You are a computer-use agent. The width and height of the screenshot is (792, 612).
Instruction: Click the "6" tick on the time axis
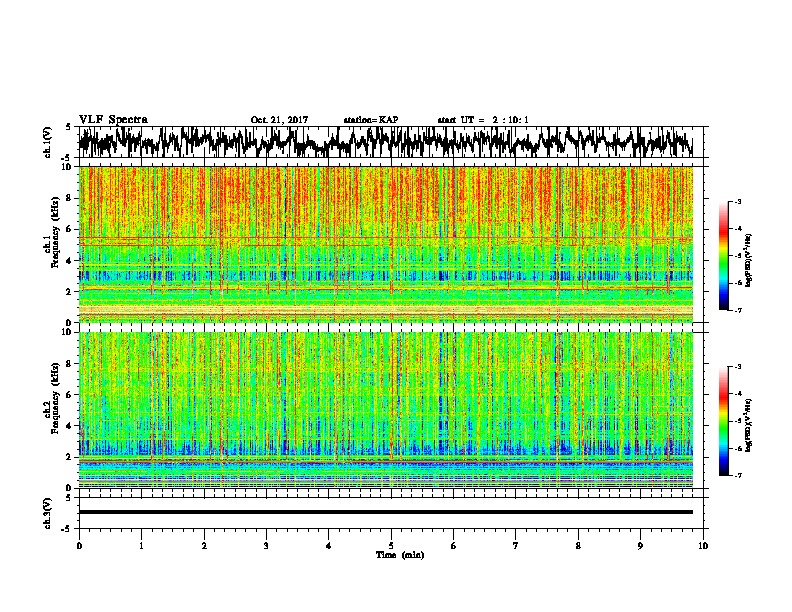point(454,545)
